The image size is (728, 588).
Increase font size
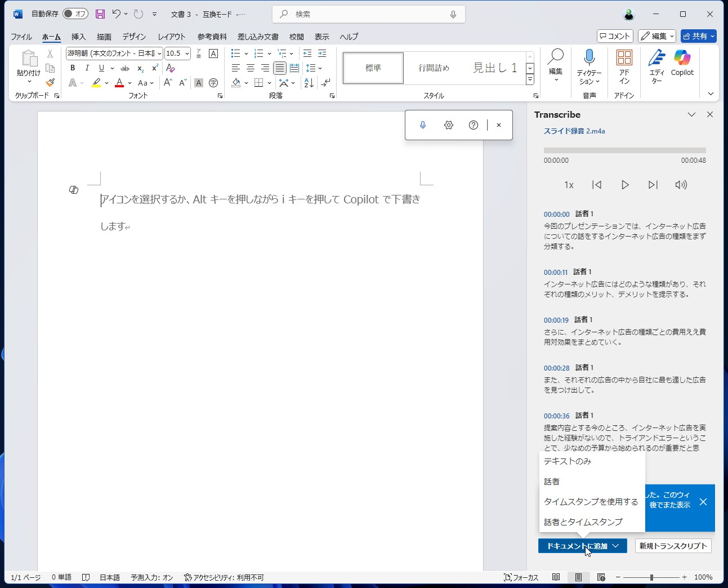pos(168,83)
